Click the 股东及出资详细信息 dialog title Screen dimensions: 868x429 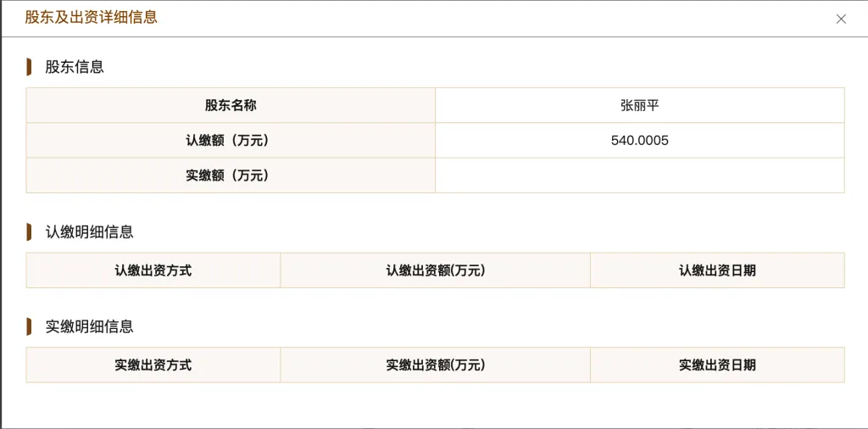pos(91,17)
